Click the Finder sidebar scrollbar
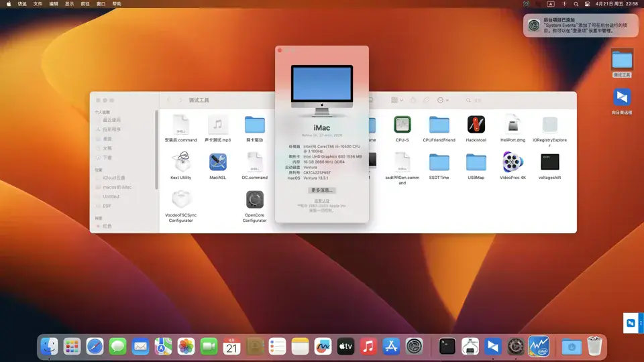 click(156, 149)
